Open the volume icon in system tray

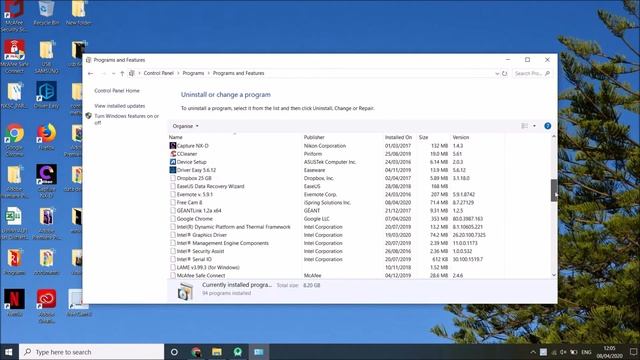[563, 352]
